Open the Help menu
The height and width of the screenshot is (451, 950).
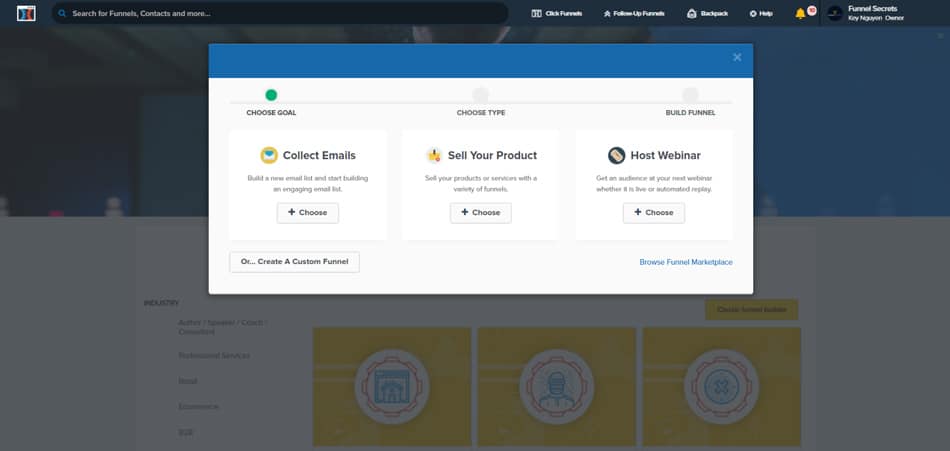click(x=760, y=13)
